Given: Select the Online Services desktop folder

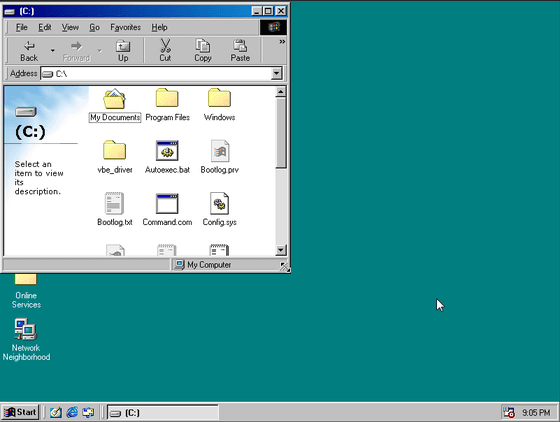Looking at the screenshot, I should coord(26,291).
